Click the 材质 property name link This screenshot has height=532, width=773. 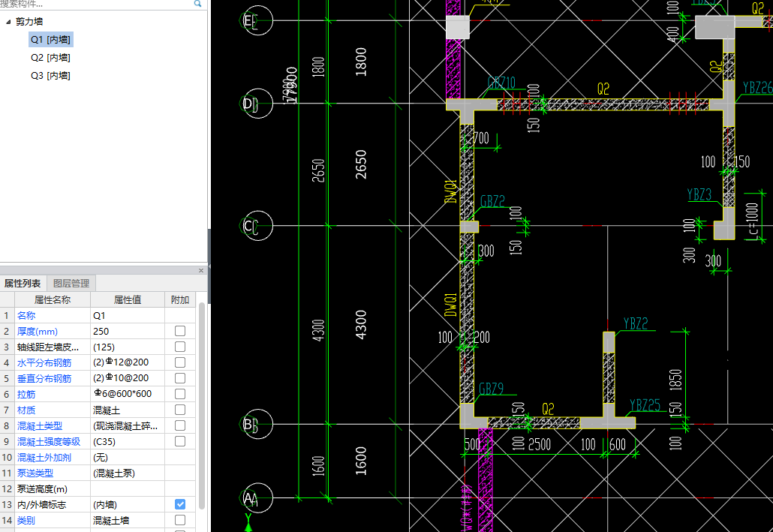click(27, 410)
